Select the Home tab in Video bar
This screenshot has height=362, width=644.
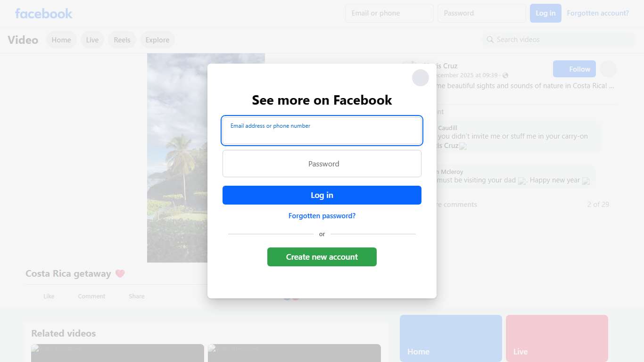pyautogui.click(x=61, y=40)
